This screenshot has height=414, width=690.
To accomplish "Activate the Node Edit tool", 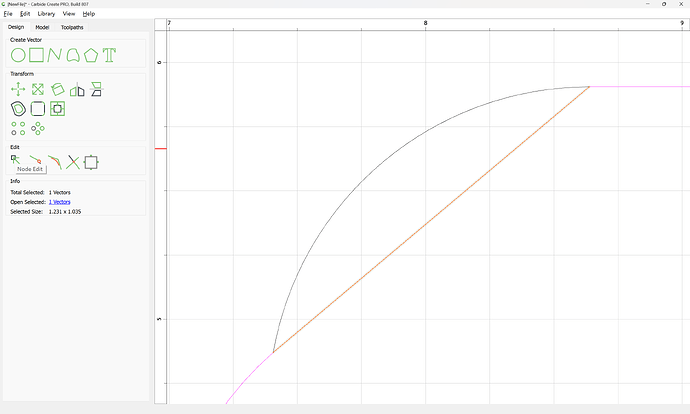I will [x=15, y=160].
